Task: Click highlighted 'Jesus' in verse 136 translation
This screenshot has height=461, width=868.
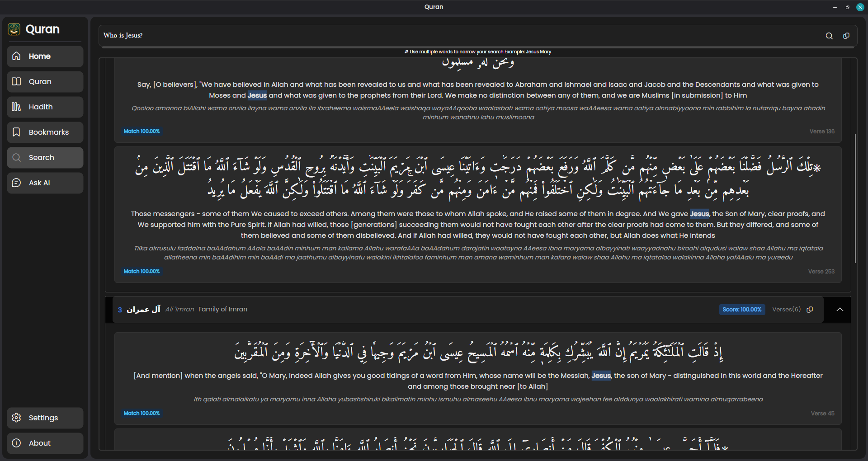Action: click(x=257, y=95)
